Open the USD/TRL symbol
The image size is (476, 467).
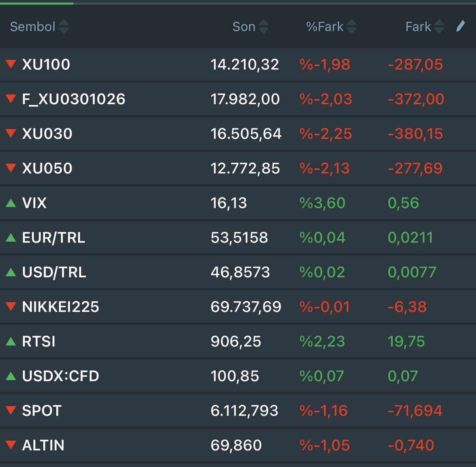[54, 272]
